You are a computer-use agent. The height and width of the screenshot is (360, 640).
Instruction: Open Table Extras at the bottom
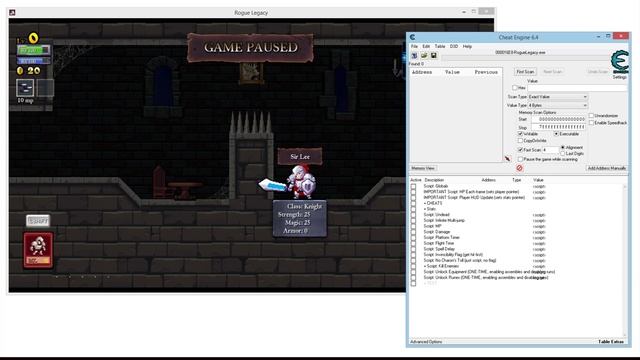click(611, 342)
